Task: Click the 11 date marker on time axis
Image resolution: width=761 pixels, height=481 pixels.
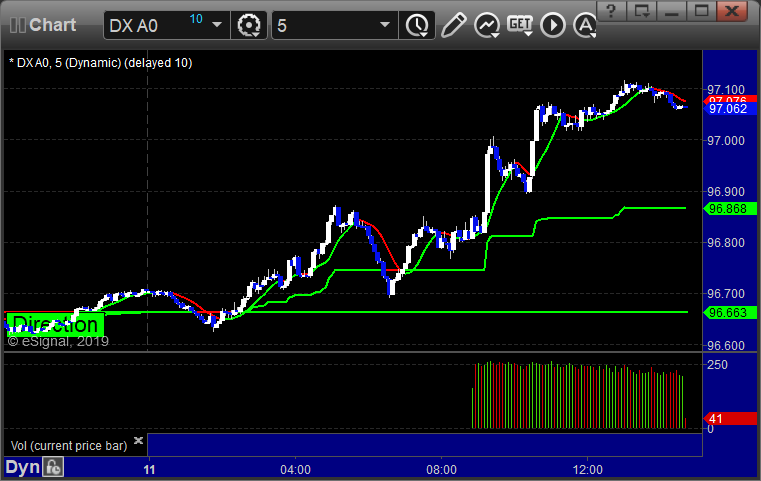Action: 149,470
